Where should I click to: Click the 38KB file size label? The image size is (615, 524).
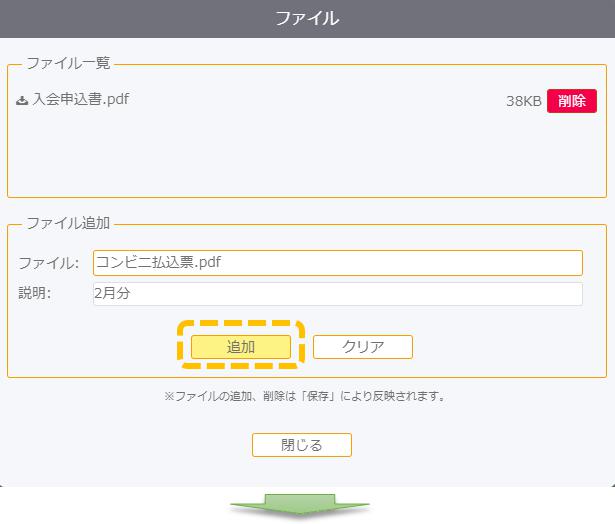[x=524, y=101]
